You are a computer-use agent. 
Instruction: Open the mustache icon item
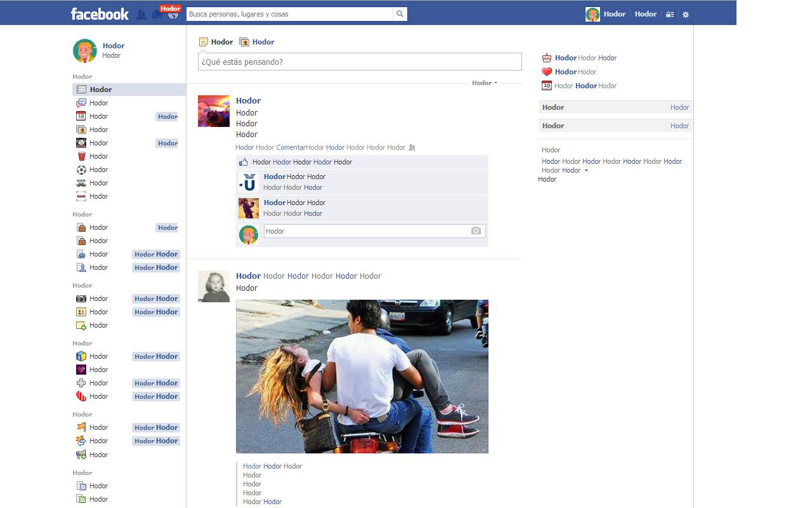point(81,183)
